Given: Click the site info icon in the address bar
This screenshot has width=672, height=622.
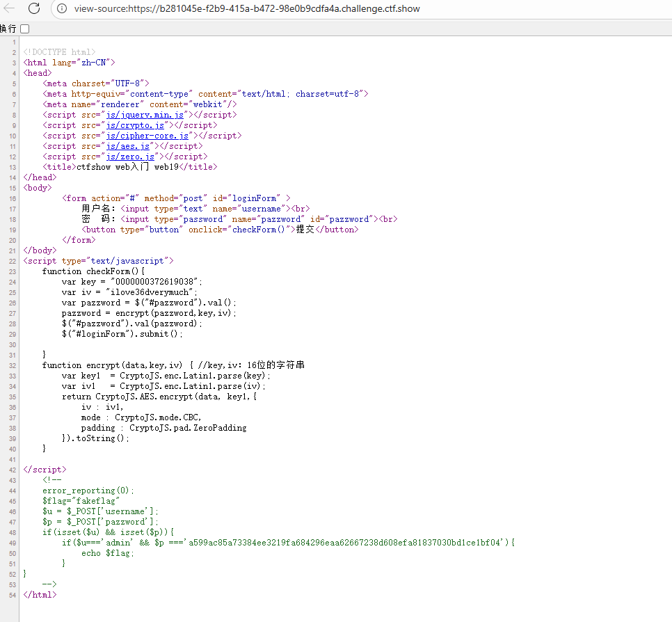Looking at the screenshot, I should [x=62, y=8].
